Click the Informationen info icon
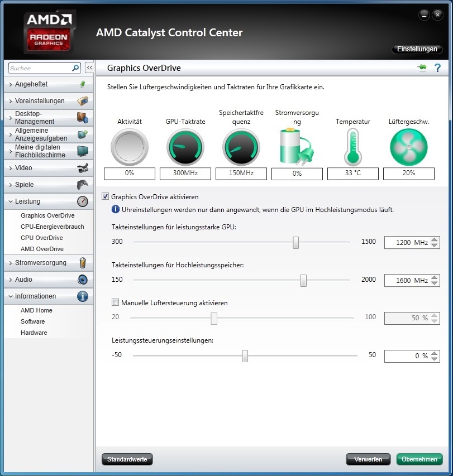The image size is (453, 476). (x=83, y=296)
